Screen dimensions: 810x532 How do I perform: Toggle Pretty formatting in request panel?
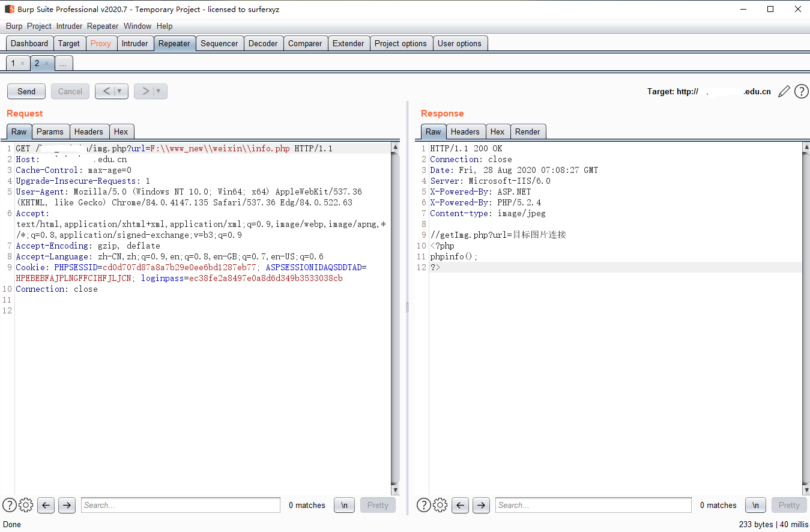click(378, 505)
